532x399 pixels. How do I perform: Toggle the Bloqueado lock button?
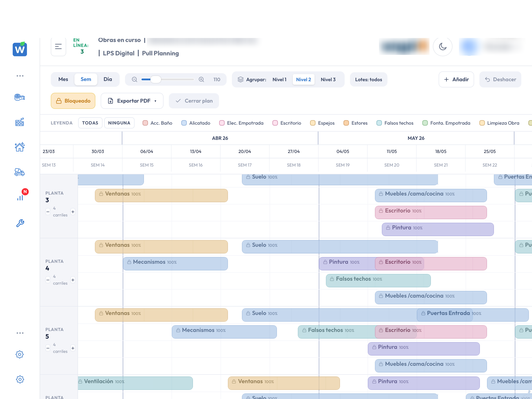tap(73, 101)
